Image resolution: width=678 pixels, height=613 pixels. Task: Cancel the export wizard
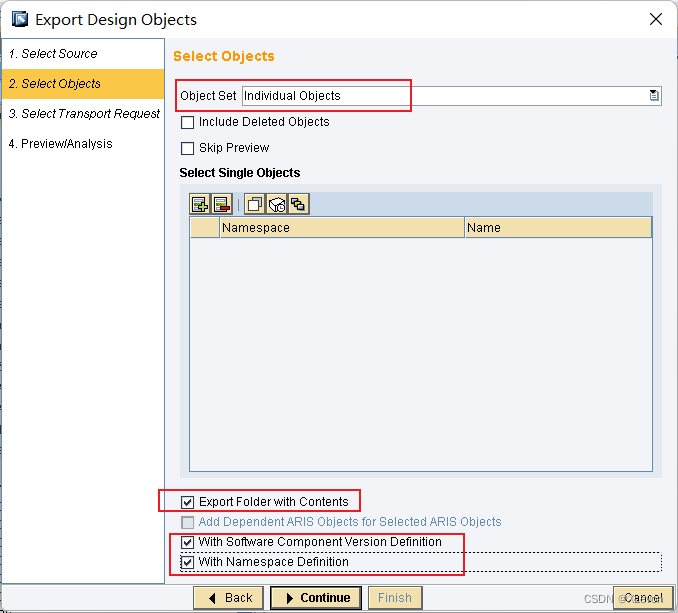coord(643,598)
